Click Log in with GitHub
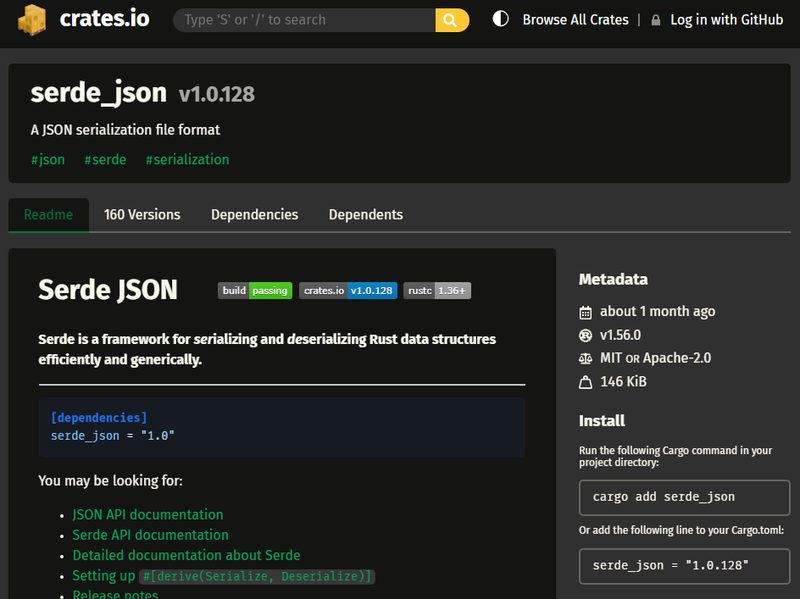 tap(726, 20)
